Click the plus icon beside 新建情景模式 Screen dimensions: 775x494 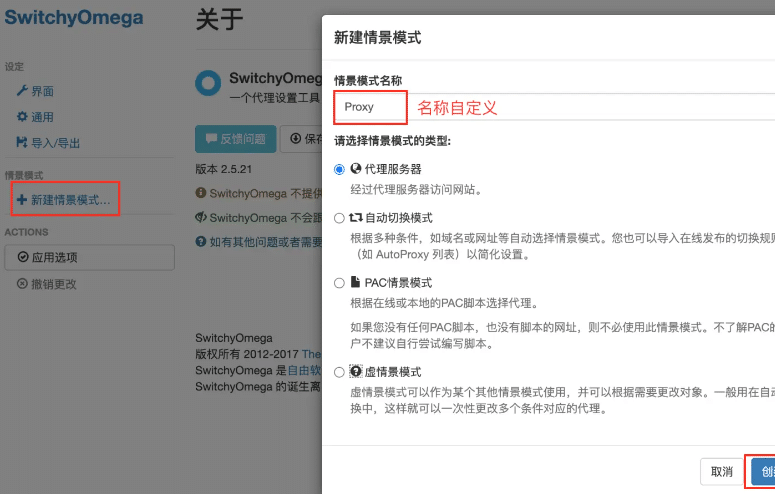pyautogui.click(x=22, y=200)
